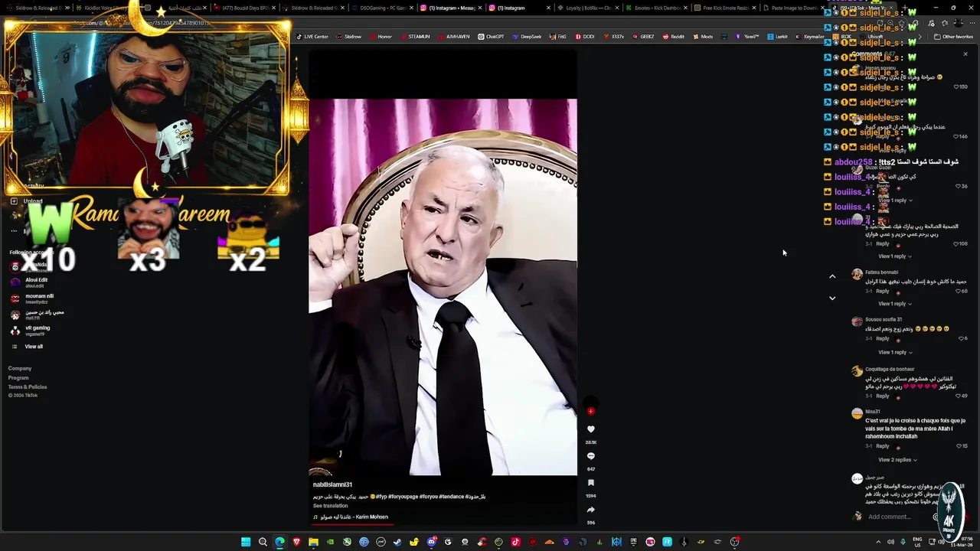Viewport: 980px width, 551px height.
Task: Open Microsoft Edge from taskbar
Action: (x=279, y=542)
